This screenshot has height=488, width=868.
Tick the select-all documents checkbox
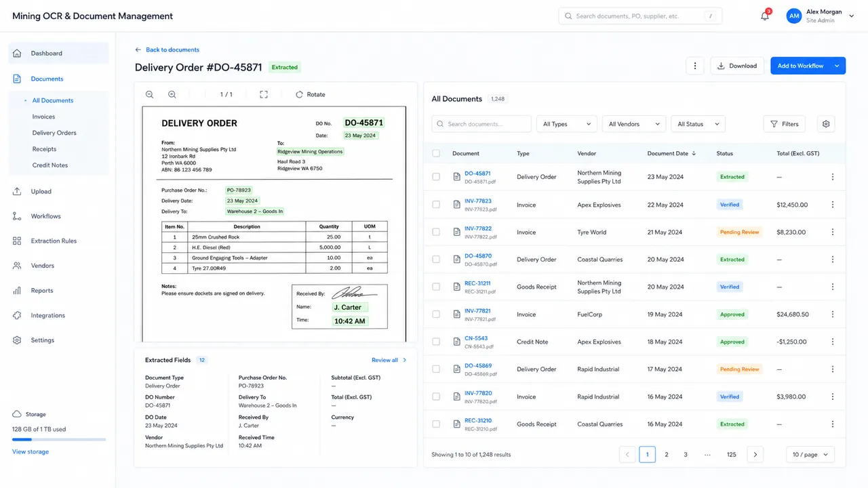coord(436,154)
